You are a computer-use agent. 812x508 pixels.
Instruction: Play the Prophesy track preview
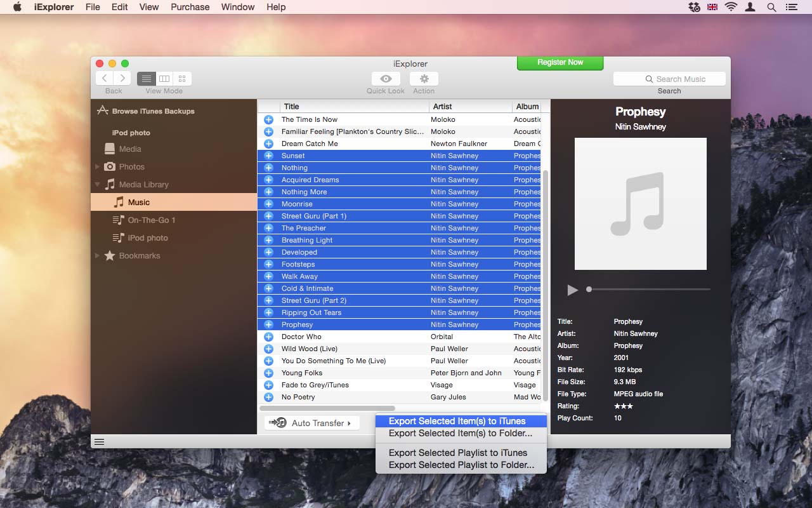572,290
